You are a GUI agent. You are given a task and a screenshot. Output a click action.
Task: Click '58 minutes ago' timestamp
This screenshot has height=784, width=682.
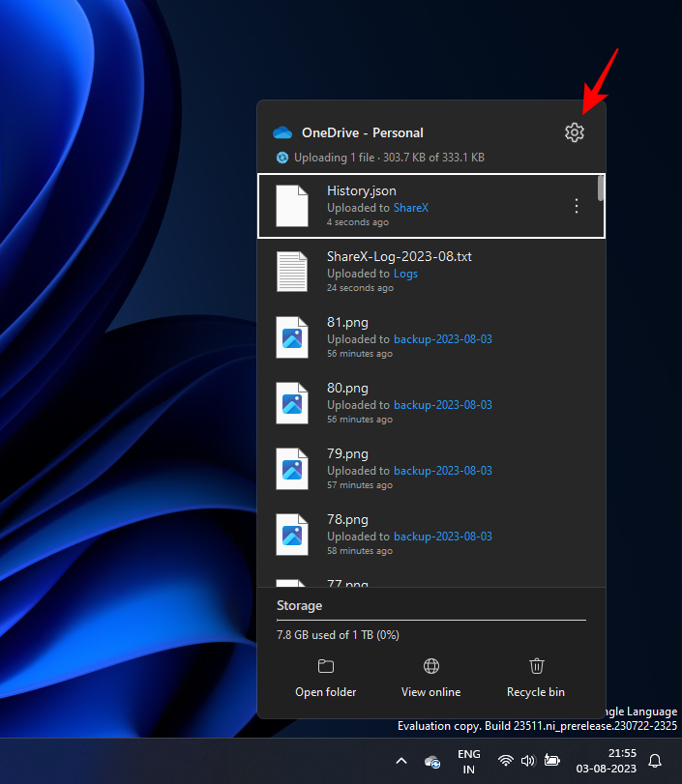[x=360, y=551]
